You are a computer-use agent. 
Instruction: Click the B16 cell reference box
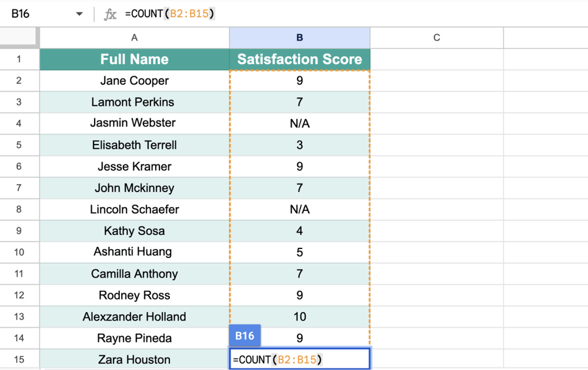tap(35, 14)
